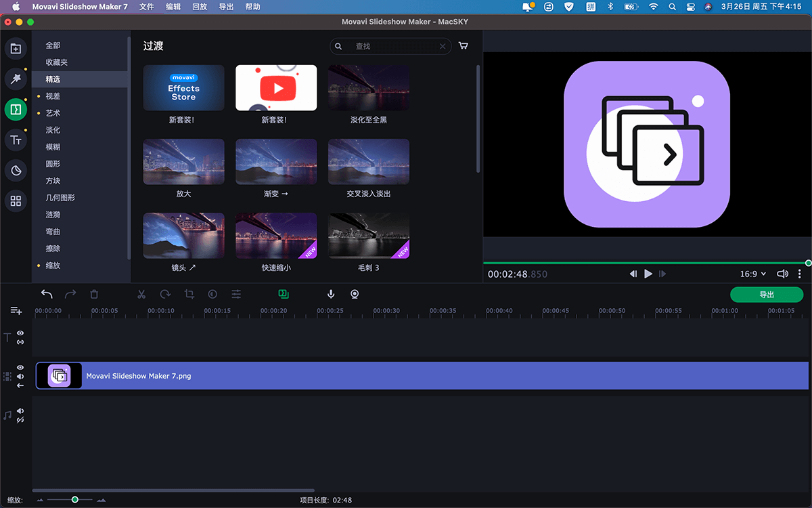Toggle preview volume speaker
Viewport: 812px width, 508px height.
click(x=782, y=274)
